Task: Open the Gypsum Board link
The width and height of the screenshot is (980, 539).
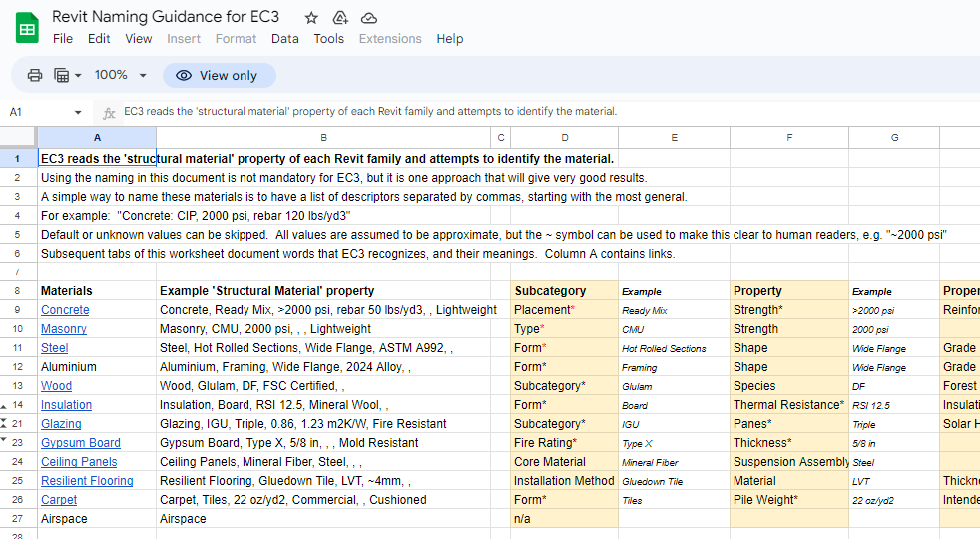Action: point(80,443)
